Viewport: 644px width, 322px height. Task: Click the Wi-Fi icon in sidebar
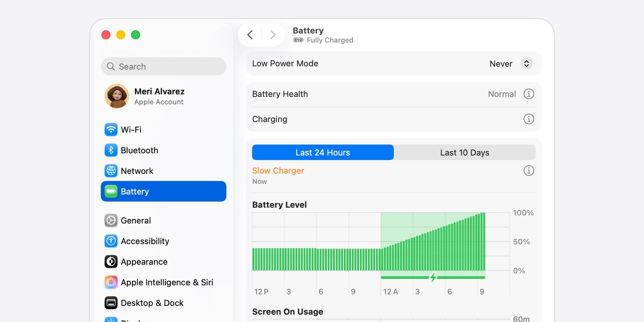[111, 130]
